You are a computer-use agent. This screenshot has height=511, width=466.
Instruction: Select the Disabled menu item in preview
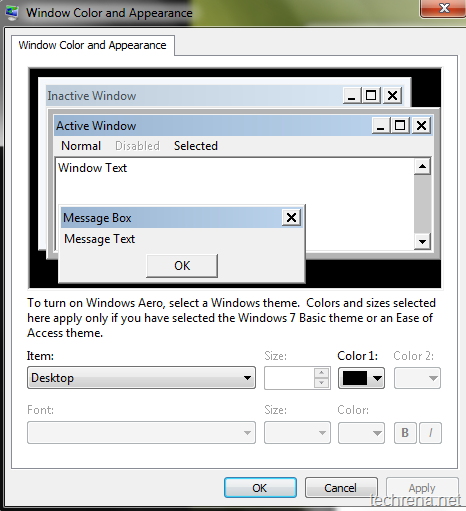pos(137,146)
